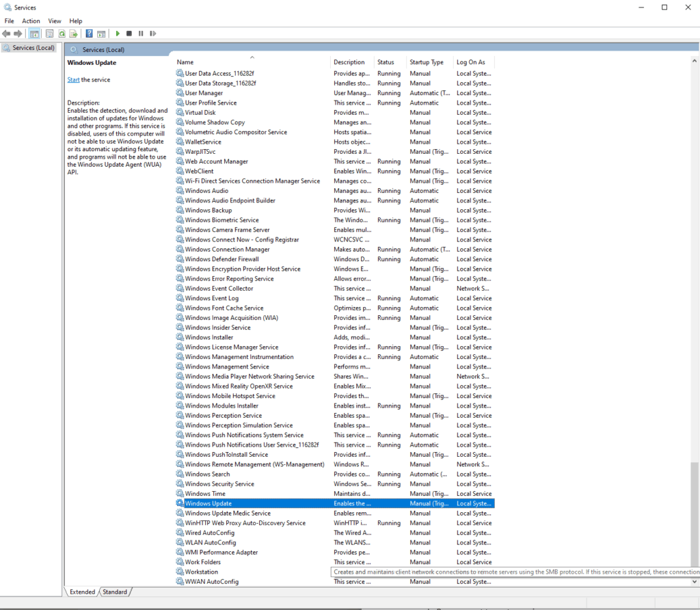
Task: Select WWAN AutoConfig service name
Action: [212, 582]
